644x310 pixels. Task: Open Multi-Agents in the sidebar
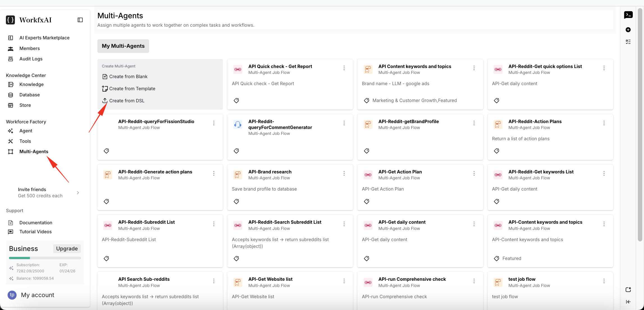click(34, 151)
